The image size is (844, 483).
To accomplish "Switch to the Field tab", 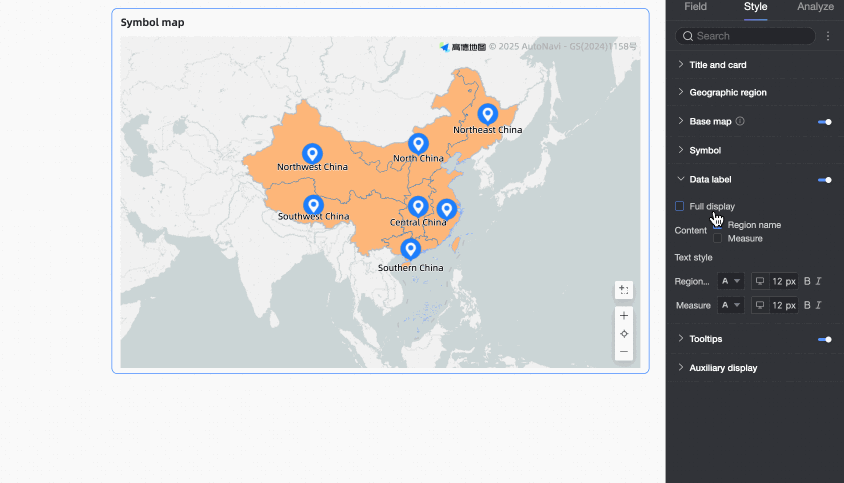I will tap(695, 7).
